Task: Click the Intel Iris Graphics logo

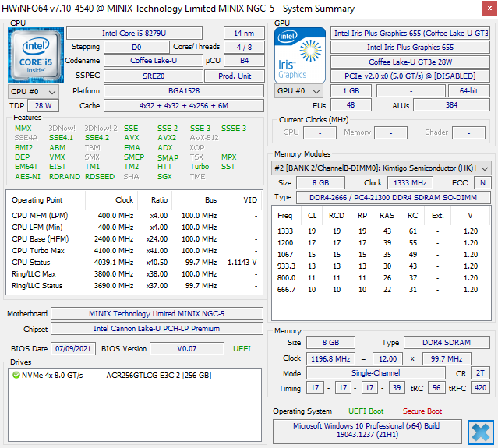Action: [x=300, y=55]
